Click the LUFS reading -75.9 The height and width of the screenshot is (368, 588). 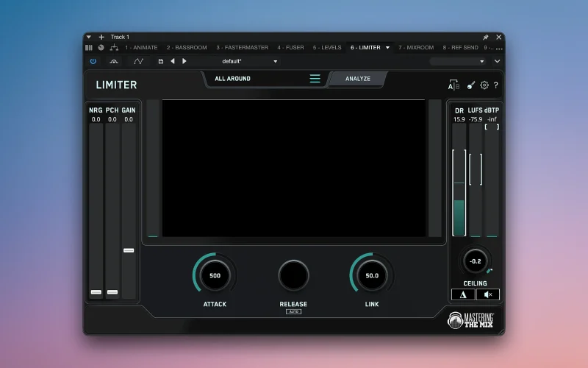pyautogui.click(x=476, y=119)
